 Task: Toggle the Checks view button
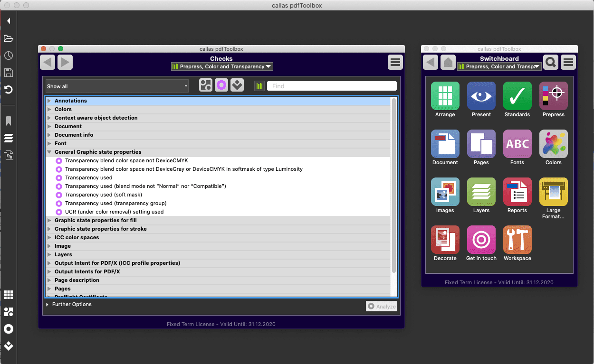click(221, 85)
